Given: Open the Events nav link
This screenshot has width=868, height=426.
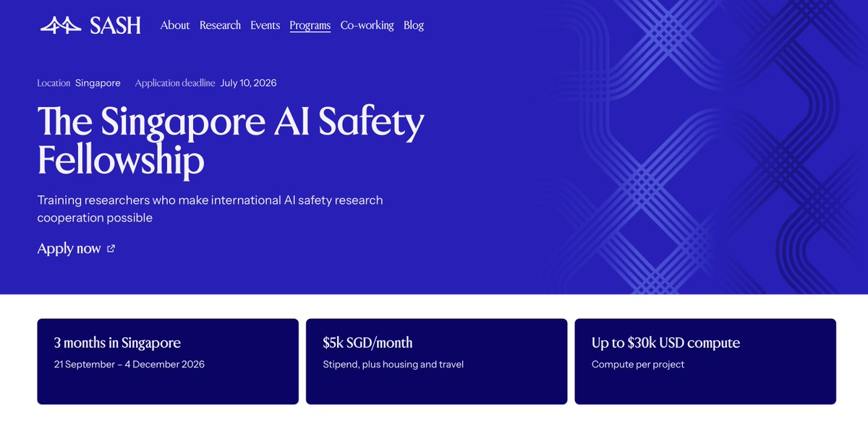Looking at the screenshot, I should click(265, 25).
